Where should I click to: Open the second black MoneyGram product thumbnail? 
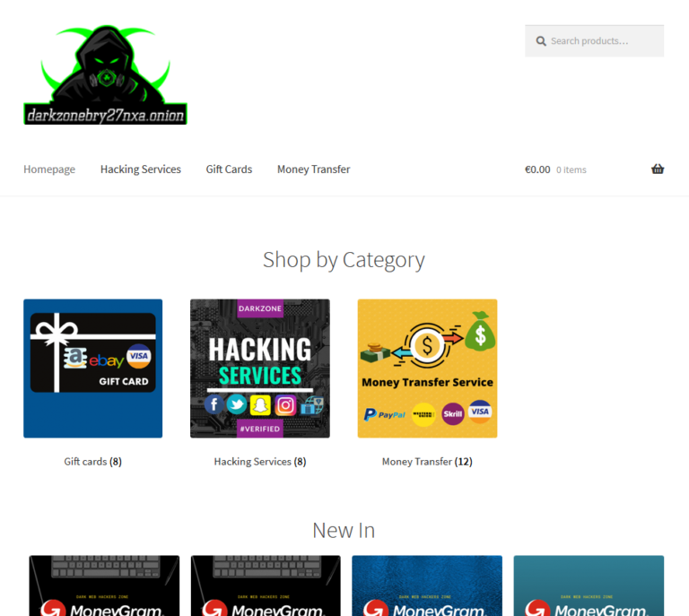pyautogui.click(x=266, y=586)
